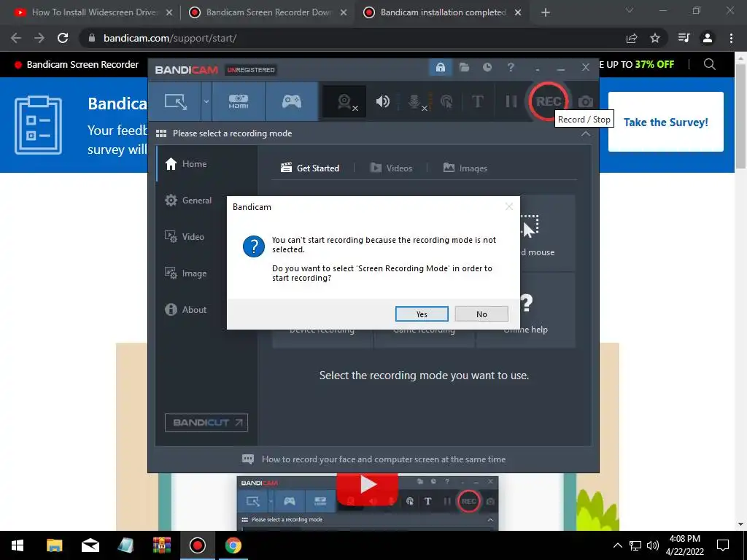
Task: Click Yes in the Bandicam dialog
Action: pos(422,314)
